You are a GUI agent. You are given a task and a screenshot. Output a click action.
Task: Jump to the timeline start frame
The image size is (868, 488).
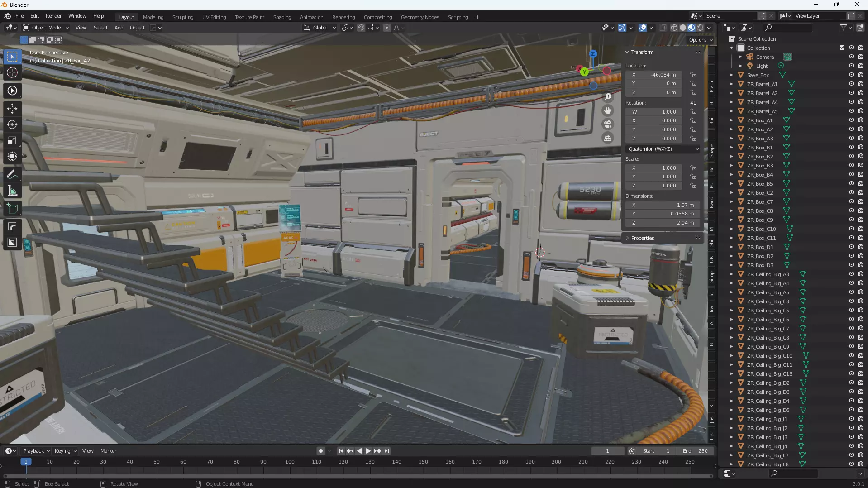(341, 451)
